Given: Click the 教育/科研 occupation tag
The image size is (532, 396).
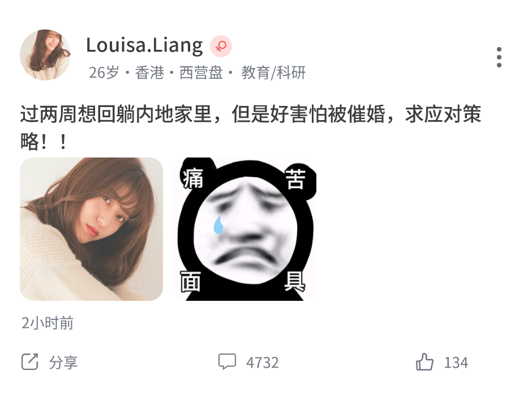Looking at the screenshot, I should [x=273, y=73].
